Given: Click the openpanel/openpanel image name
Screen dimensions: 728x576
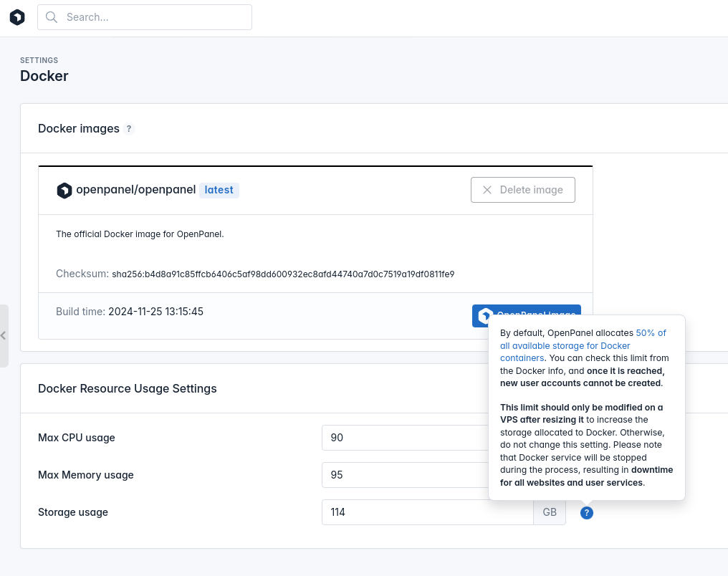Looking at the screenshot, I should 136,189.
